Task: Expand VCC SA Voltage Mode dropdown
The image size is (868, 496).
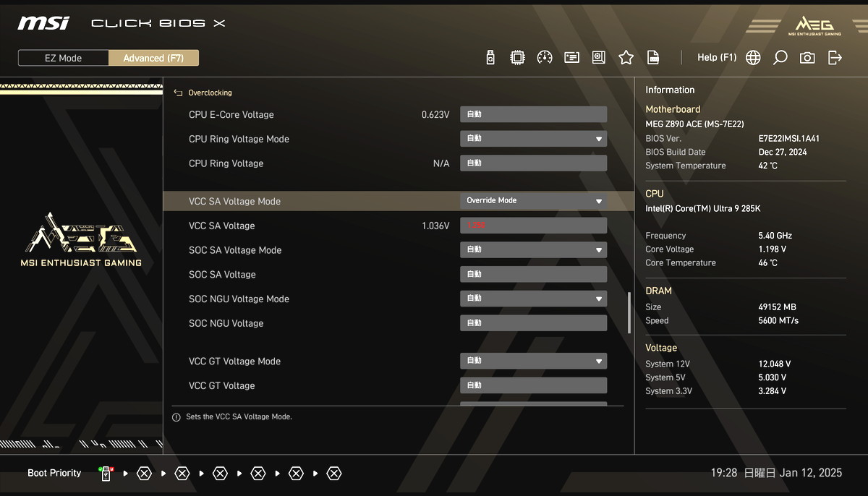Action: coord(534,201)
